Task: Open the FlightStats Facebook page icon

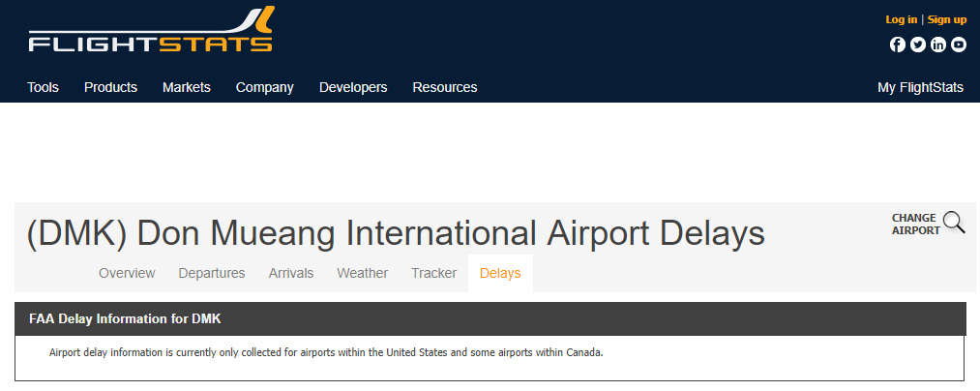Action: click(898, 45)
